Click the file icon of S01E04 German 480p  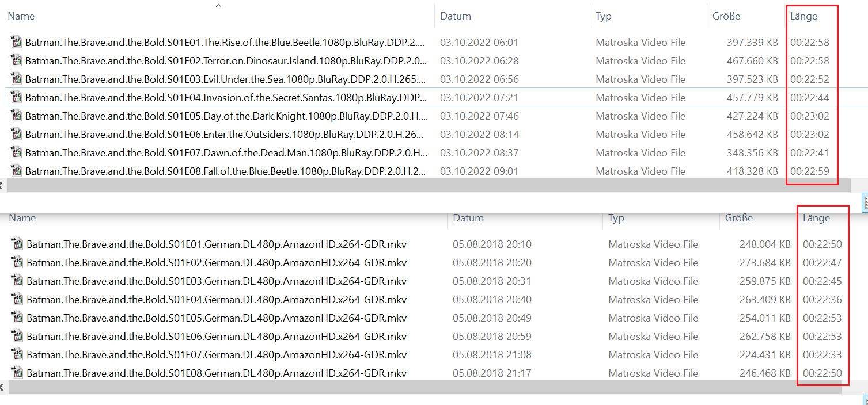(x=17, y=299)
